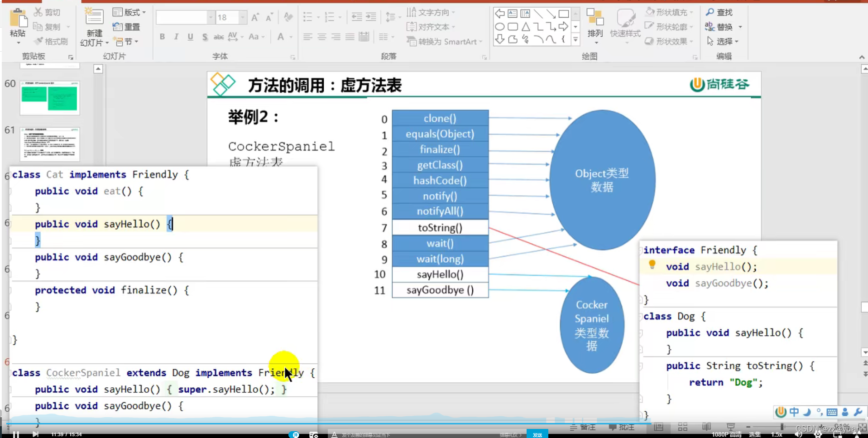Select slide 60 thumbnail
The height and width of the screenshot is (438, 868).
50,98
